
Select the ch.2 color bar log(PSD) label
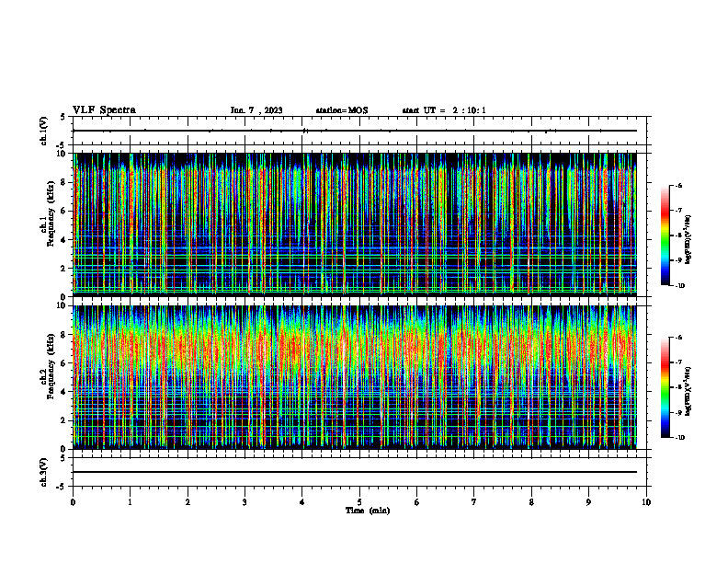point(688,391)
